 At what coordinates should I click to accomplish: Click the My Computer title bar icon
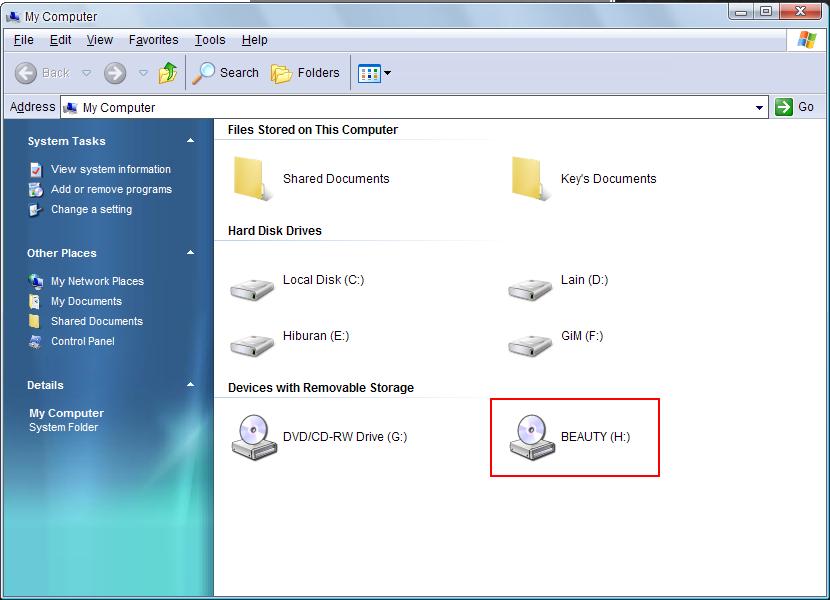coord(13,17)
